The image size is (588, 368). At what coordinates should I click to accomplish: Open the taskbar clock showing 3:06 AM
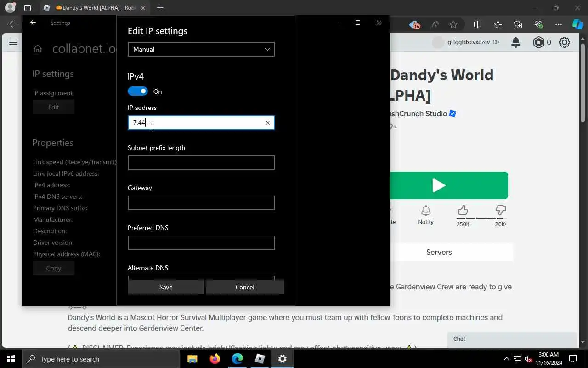point(548,359)
